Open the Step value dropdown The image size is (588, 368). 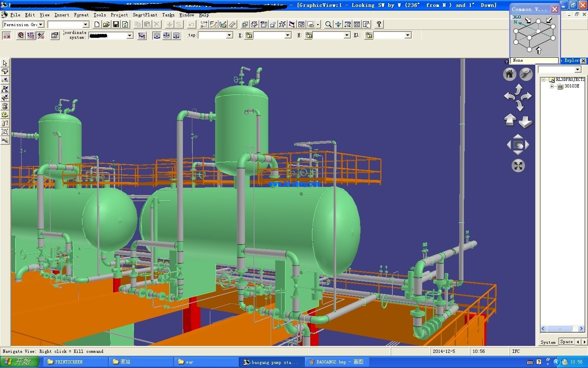(x=229, y=36)
